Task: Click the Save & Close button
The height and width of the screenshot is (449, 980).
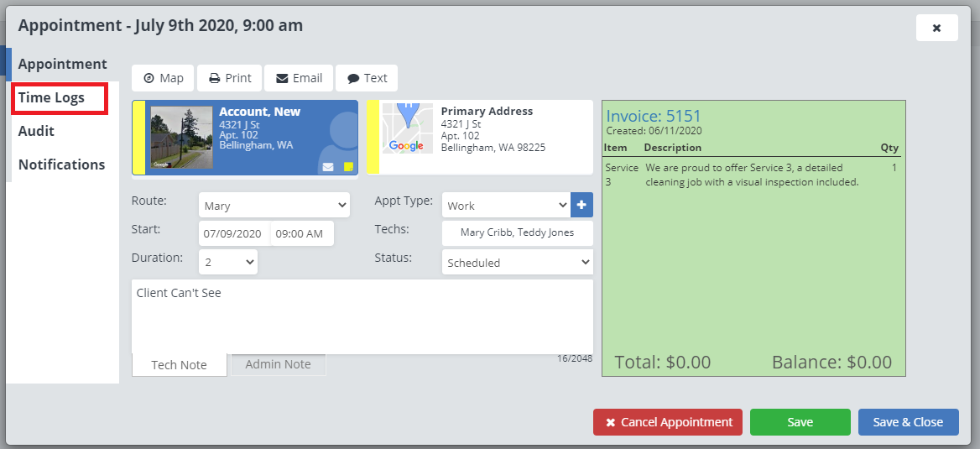Action: click(x=908, y=422)
